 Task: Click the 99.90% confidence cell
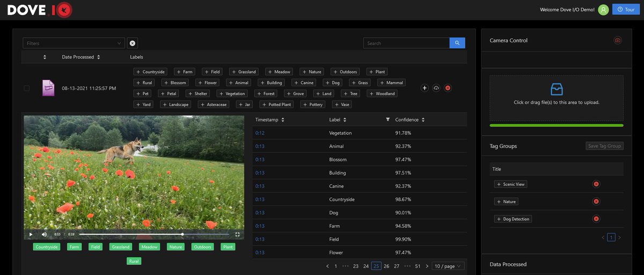pyautogui.click(x=404, y=239)
